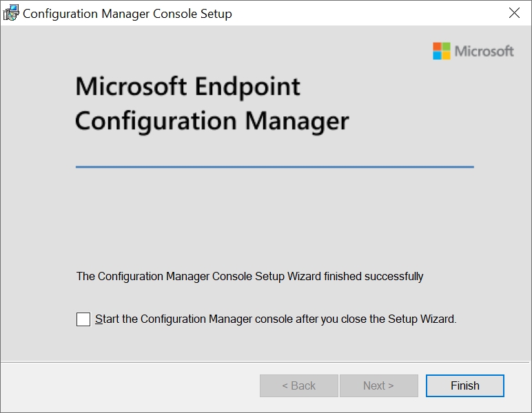Viewport: 532px width, 413px height.
Task: Click the green square of Microsoft logo
Action: [x=446, y=47]
